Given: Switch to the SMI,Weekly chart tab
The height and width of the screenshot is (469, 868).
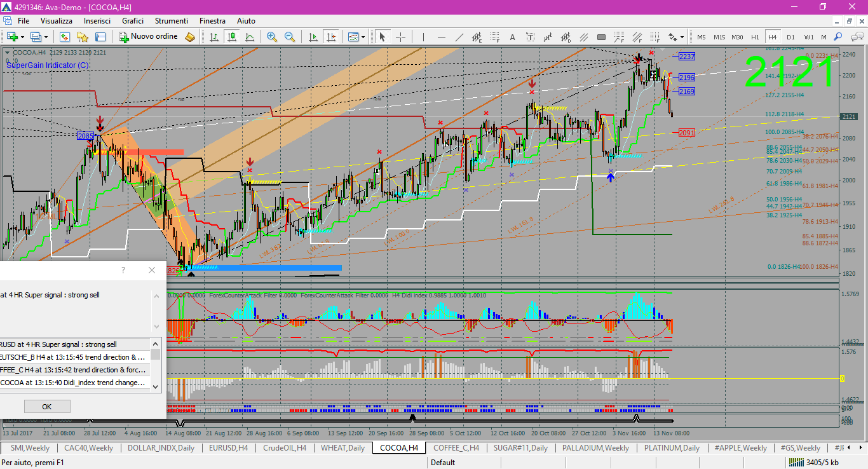Looking at the screenshot, I should click(31, 448).
